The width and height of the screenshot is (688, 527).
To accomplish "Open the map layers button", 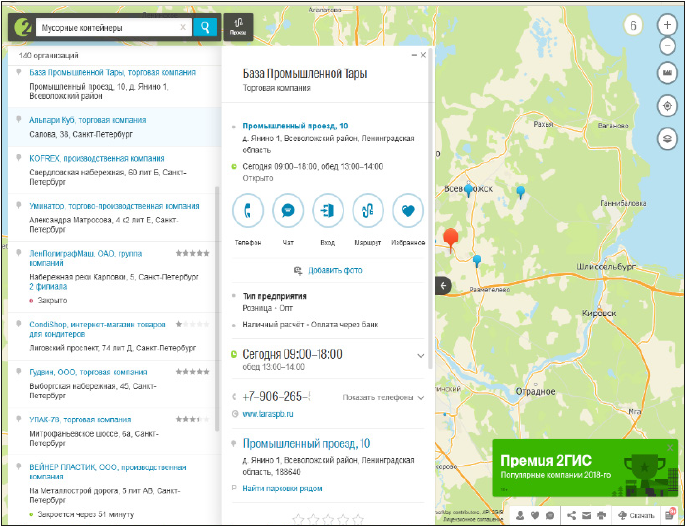I will coord(667,139).
